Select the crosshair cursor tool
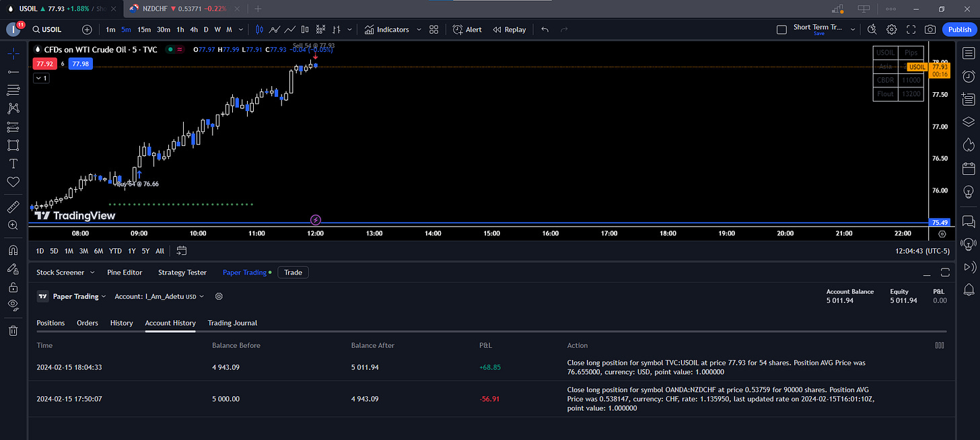This screenshot has height=440, width=980. [13, 52]
